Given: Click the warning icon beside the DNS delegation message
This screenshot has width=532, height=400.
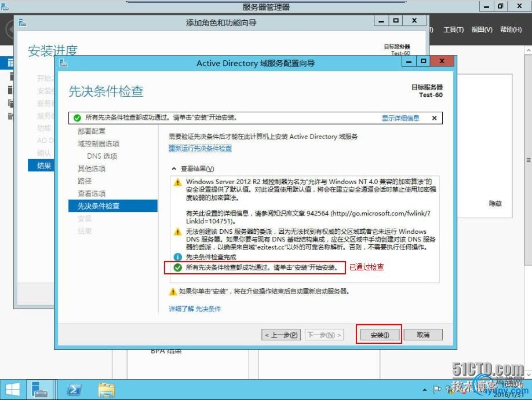Looking at the screenshot, I should point(177,232).
